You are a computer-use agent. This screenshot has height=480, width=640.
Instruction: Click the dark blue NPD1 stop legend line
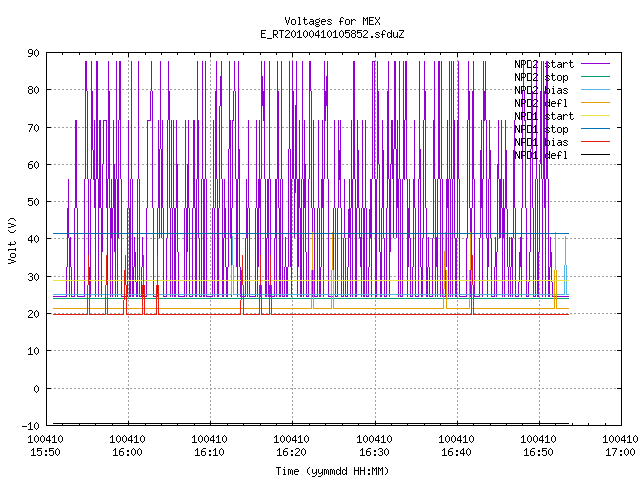(595, 129)
